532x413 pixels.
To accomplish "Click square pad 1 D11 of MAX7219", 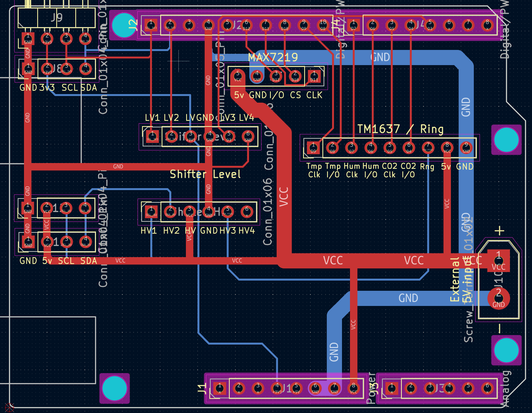I will (314, 76).
